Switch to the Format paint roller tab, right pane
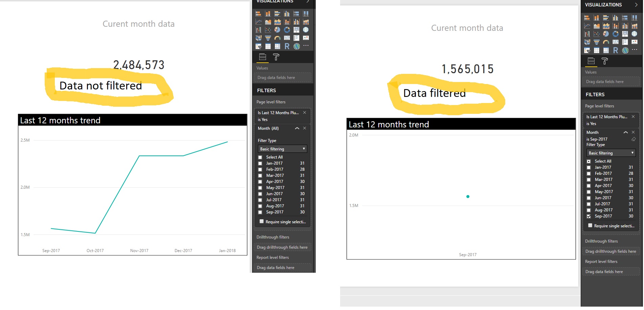This screenshot has height=310, width=644. [x=605, y=61]
